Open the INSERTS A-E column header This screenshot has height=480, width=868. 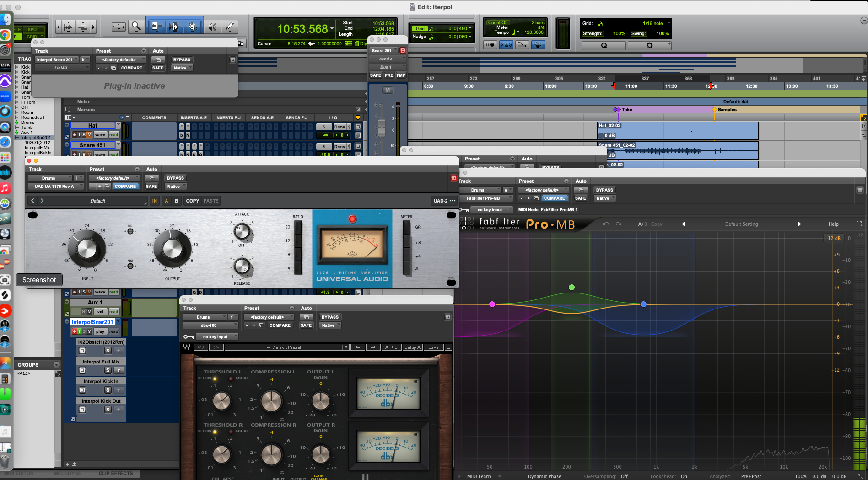pos(194,118)
